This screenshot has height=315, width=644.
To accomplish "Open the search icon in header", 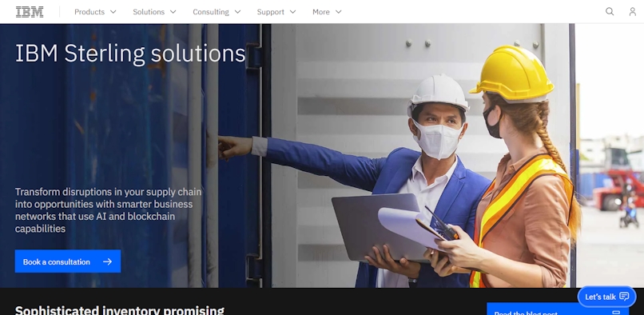I will coord(610,11).
